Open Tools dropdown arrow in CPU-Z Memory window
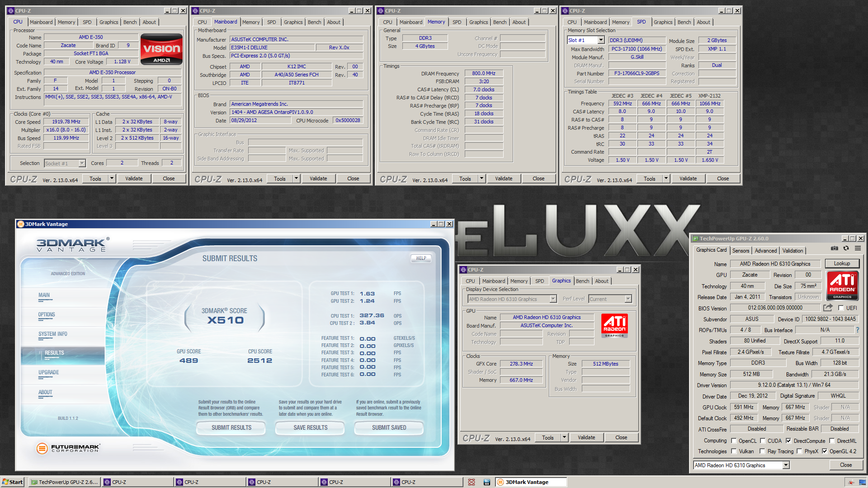The width and height of the screenshot is (868, 488). (481, 178)
